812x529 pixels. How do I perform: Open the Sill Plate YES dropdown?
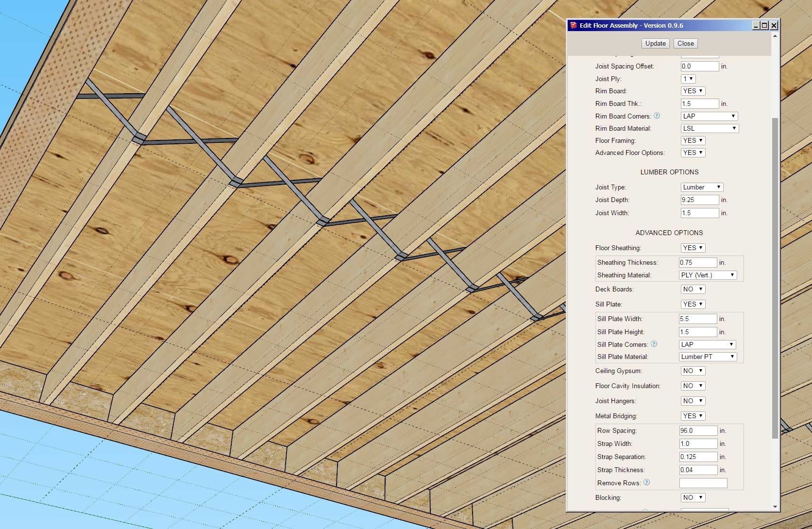693,304
